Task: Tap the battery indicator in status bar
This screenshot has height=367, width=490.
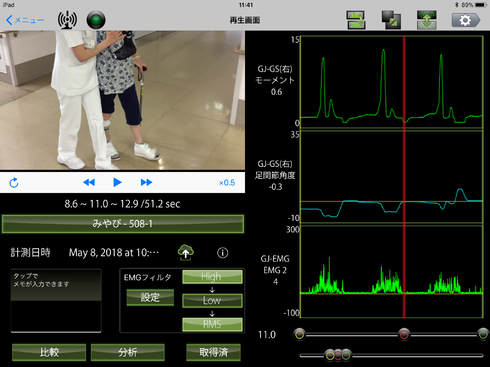Action: [x=481, y=5]
